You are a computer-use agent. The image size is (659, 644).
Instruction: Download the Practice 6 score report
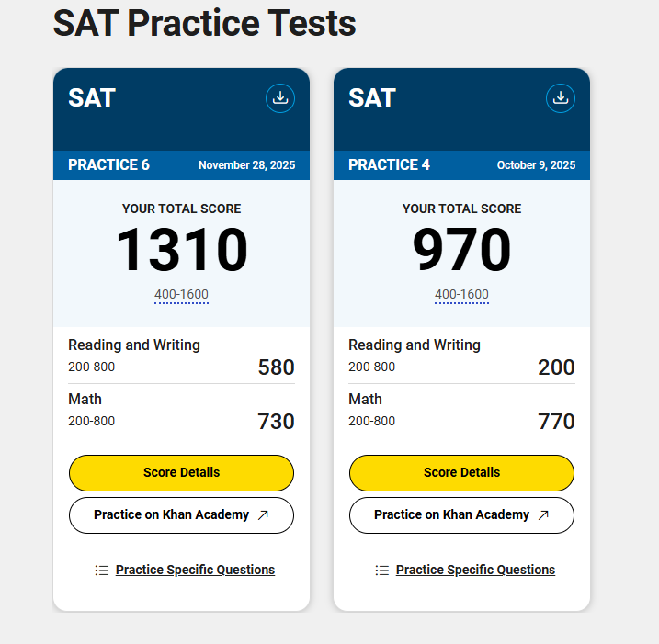point(280,98)
